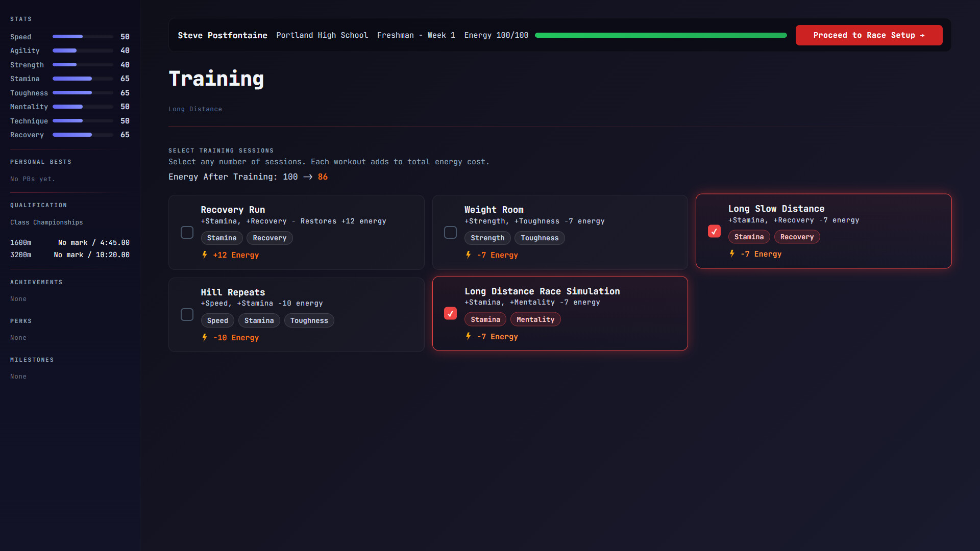Check the Recovery Run session checkbox
980x551 pixels.
click(x=187, y=232)
